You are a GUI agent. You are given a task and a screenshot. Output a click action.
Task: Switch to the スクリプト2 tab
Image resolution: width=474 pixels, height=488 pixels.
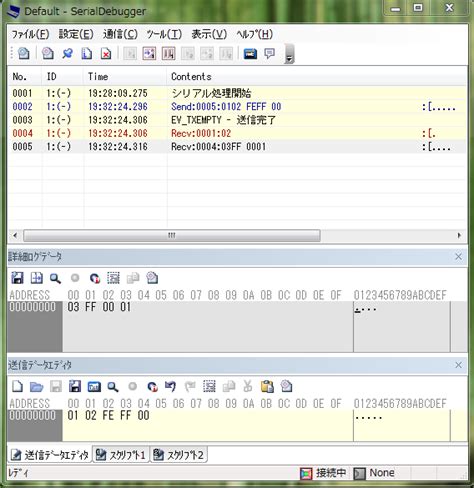pos(179,455)
